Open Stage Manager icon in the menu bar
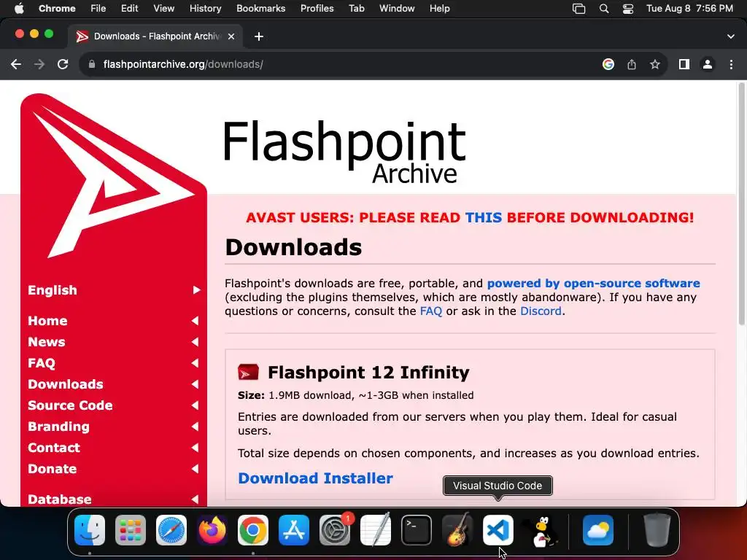747x560 pixels. point(578,9)
